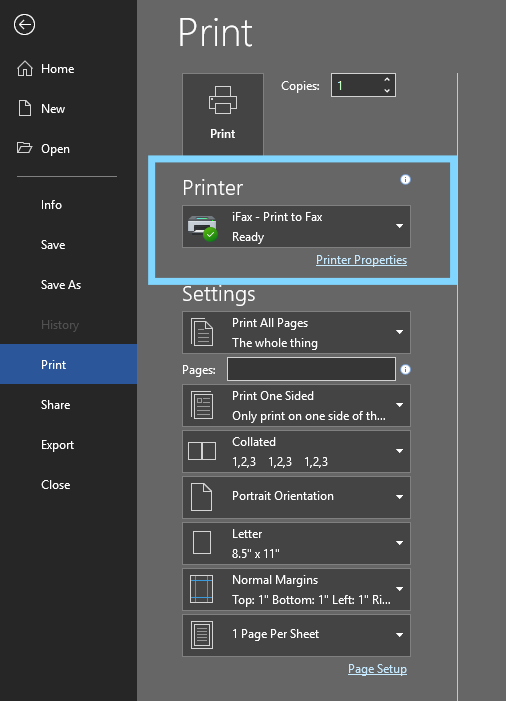Expand Portrait Orientation dropdown
The width and height of the screenshot is (506, 701).
(x=296, y=497)
